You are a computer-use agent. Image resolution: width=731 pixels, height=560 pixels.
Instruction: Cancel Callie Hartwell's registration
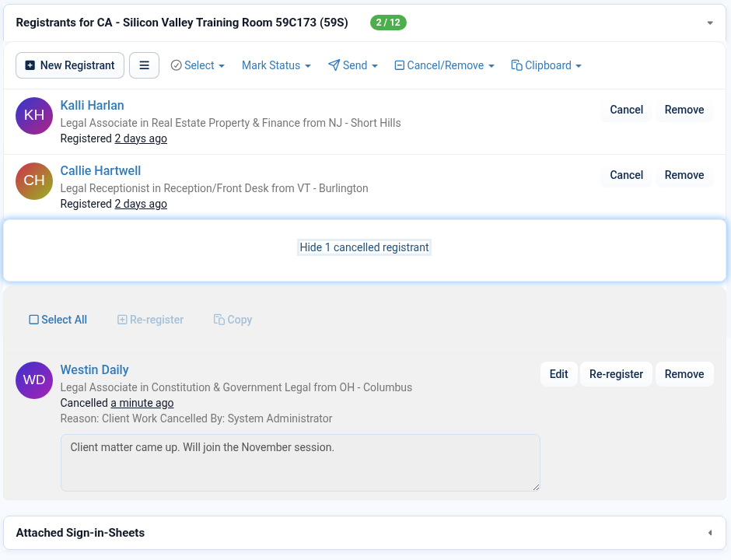tap(626, 175)
